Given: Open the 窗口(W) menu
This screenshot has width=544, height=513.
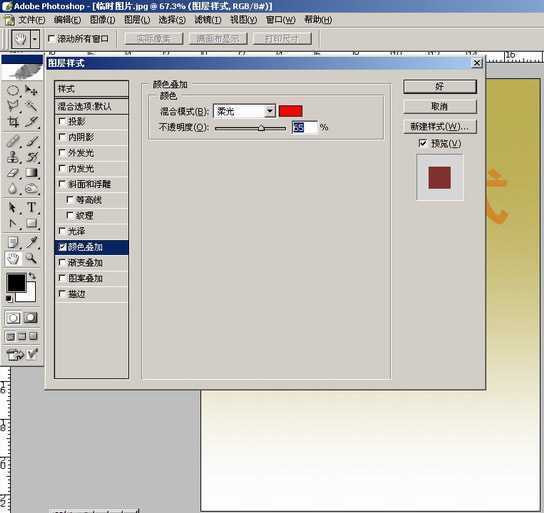Looking at the screenshot, I should [x=281, y=20].
